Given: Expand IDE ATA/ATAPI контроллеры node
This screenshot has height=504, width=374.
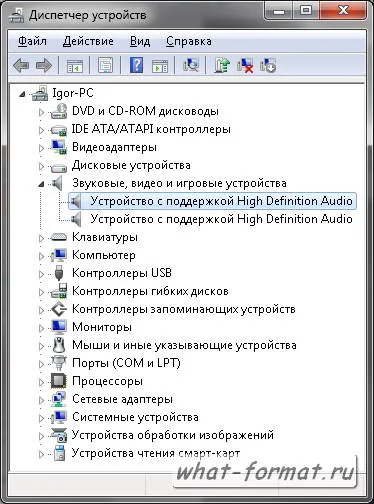Looking at the screenshot, I should pyautogui.click(x=41, y=130).
